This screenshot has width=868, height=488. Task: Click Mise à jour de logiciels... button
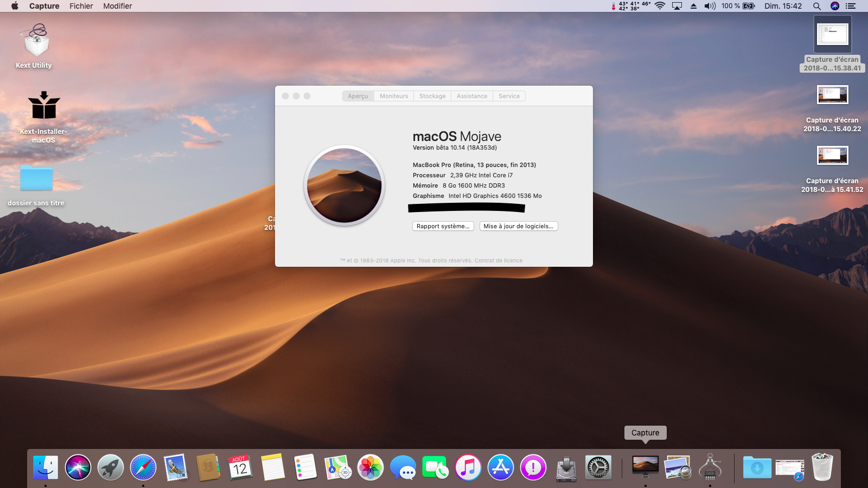tap(519, 226)
